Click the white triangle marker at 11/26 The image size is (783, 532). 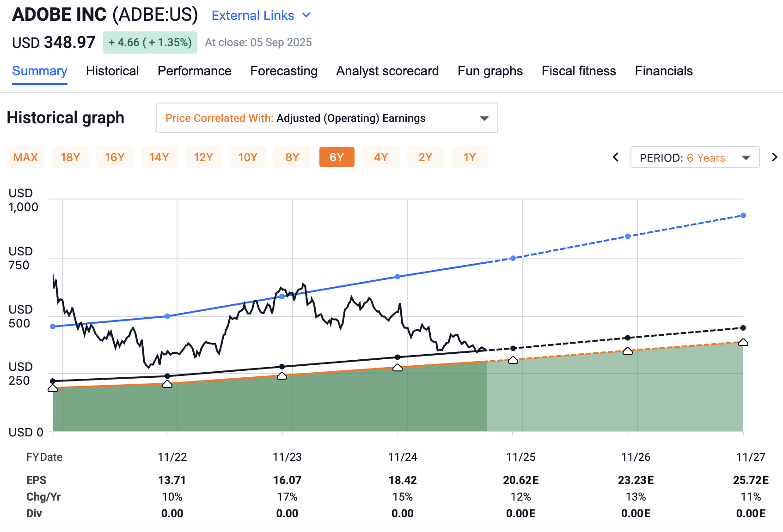click(x=628, y=351)
